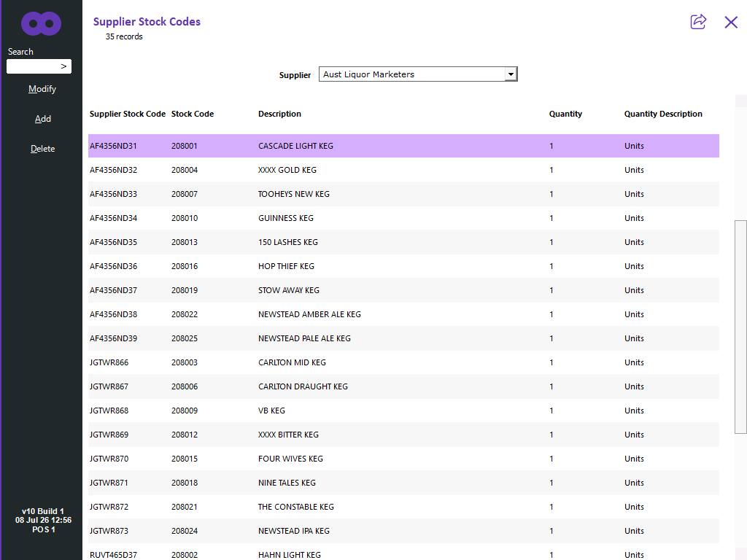Select the GUINNESS KEG row

403,218
